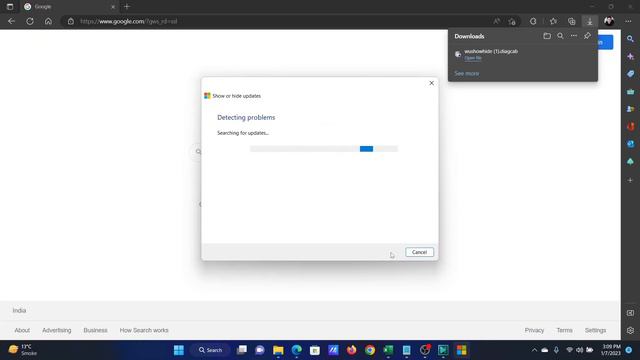Open Settings menu in Google footer
The height and width of the screenshot is (360, 640).
click(596, 330)
